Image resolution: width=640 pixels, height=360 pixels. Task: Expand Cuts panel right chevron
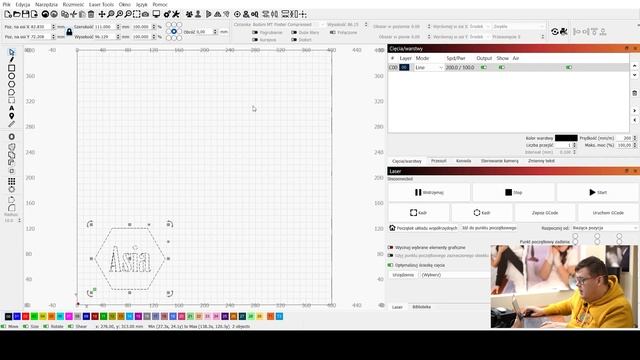point(634,111)
